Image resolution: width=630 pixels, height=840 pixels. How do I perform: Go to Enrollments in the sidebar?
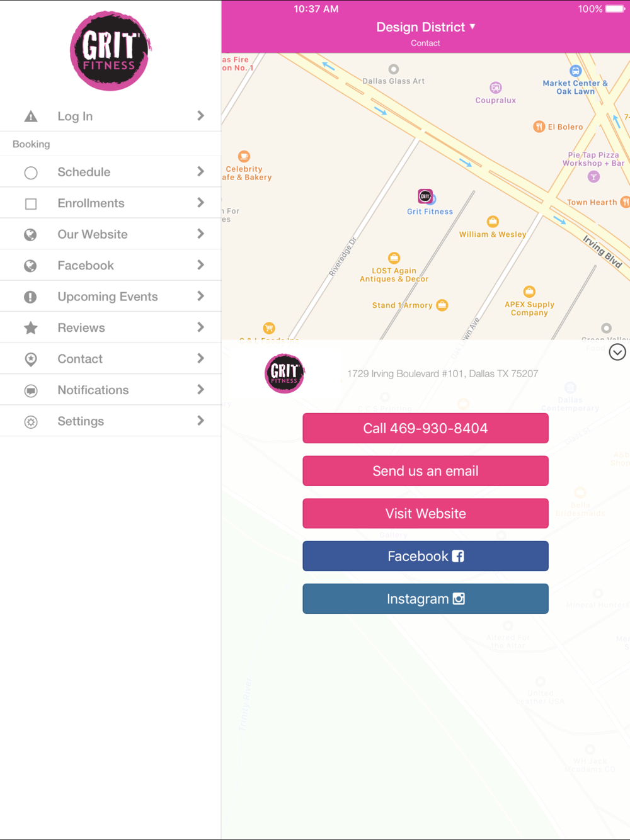(110, 203)
